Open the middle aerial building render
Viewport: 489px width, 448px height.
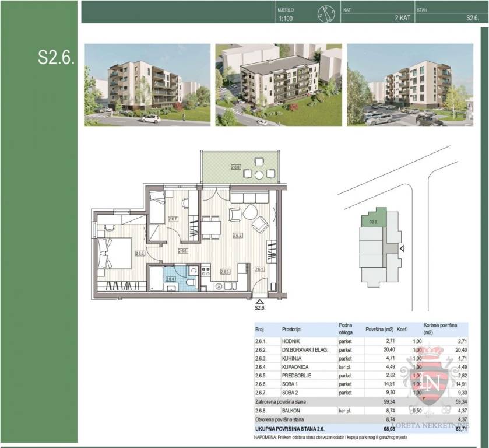point(279,85)
